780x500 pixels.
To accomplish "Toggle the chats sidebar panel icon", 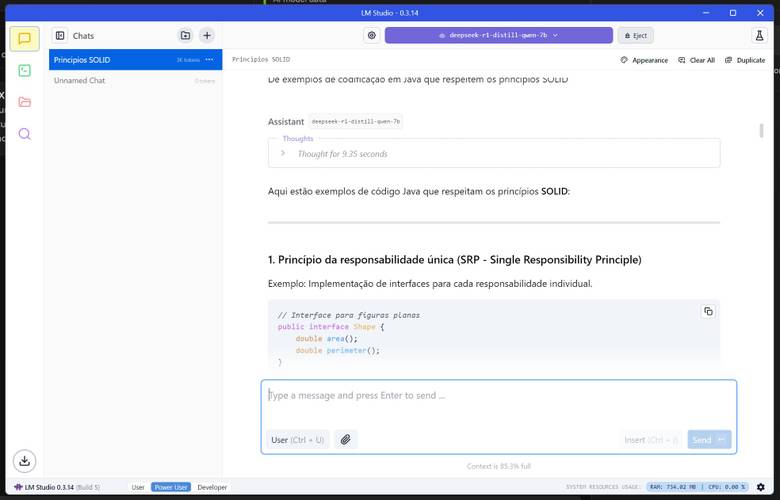I will (60, 35).
